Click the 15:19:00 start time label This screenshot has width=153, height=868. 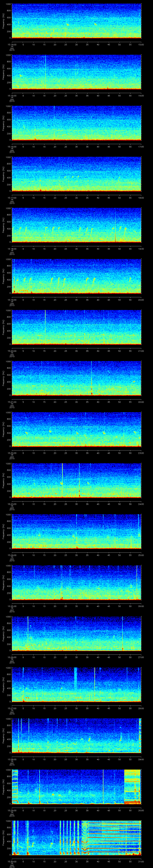pyautogui.click(x=12, y=300)
